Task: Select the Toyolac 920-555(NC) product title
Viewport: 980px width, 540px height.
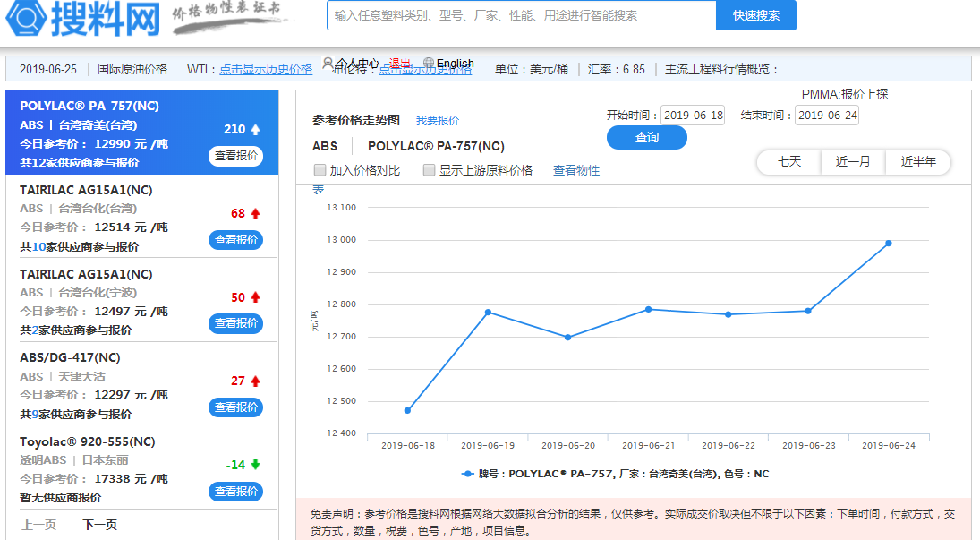Action: (x=88, y=441)
